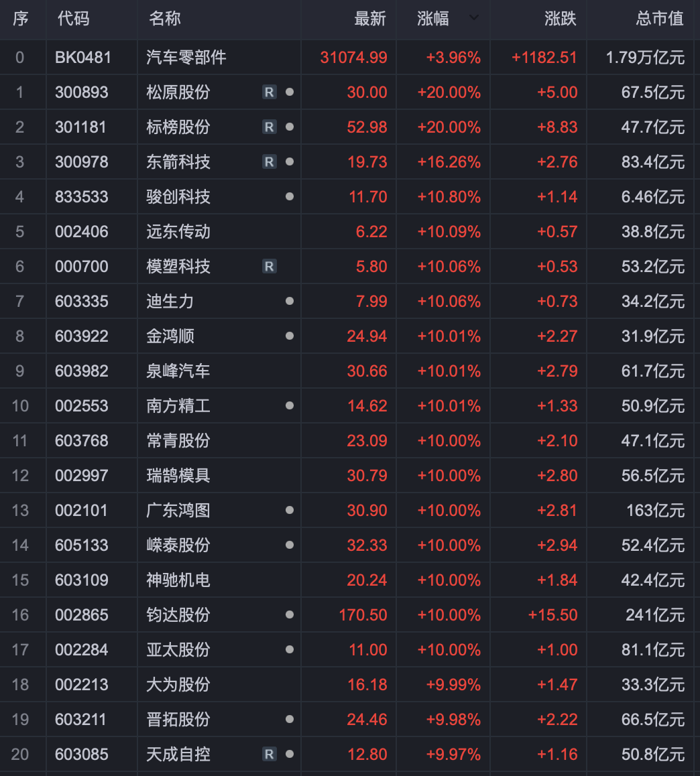
Task: Sort the list by the 最新 column header
Action: [x=369, y=19]
